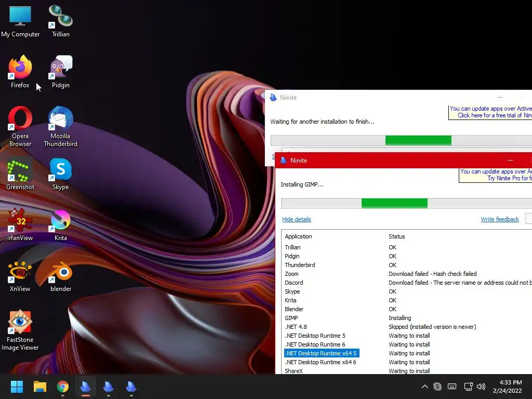Switch to the third Ninite taskbar icon
The width and height of the screenshot is (532, 399).
tap(131, 387)
